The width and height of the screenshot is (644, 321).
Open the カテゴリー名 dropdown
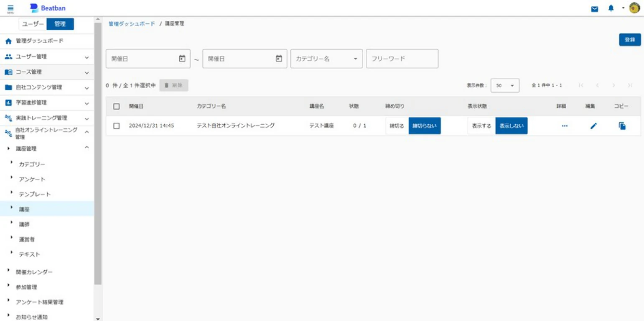(x=327, y=59)
